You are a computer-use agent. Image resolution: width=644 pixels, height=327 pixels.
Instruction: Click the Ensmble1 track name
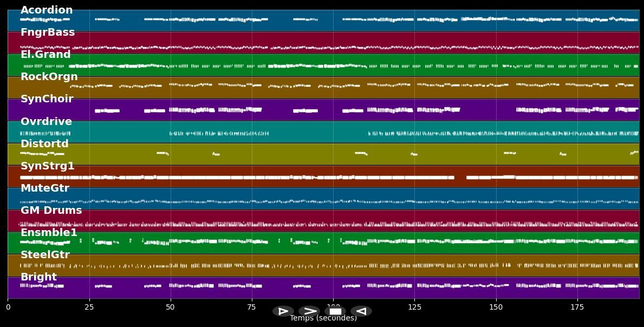click(x=49, y=233)
